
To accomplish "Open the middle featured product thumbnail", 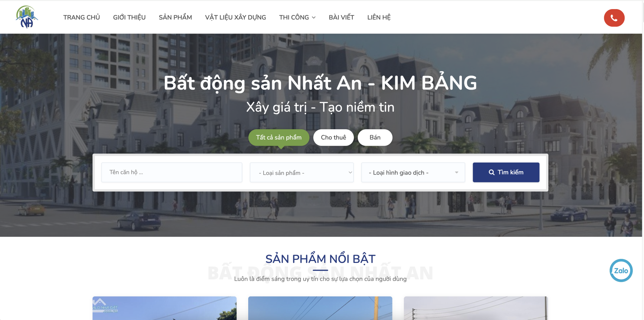I will (x=320, y=308).
